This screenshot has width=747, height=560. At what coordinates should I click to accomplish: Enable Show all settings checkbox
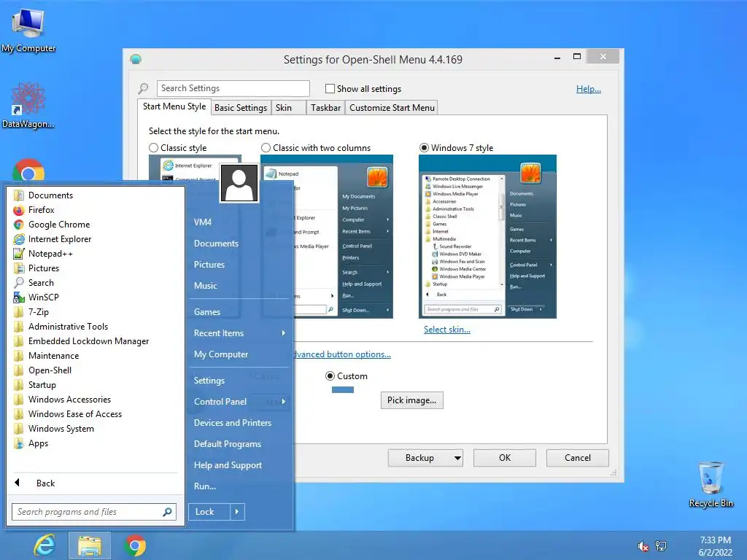coord(330,88)
